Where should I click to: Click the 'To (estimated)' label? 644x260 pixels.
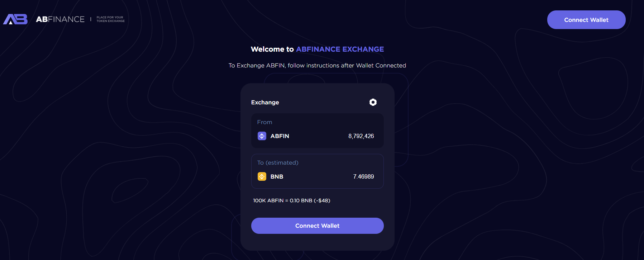click(x=278, y=163)
